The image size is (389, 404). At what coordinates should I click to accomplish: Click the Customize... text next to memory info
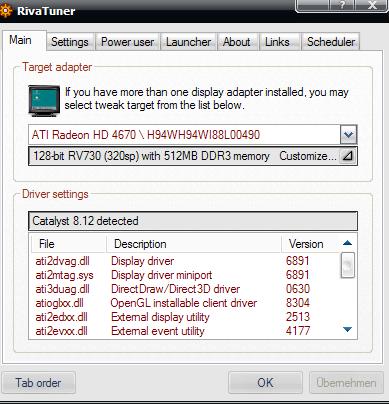click(308, 156)
